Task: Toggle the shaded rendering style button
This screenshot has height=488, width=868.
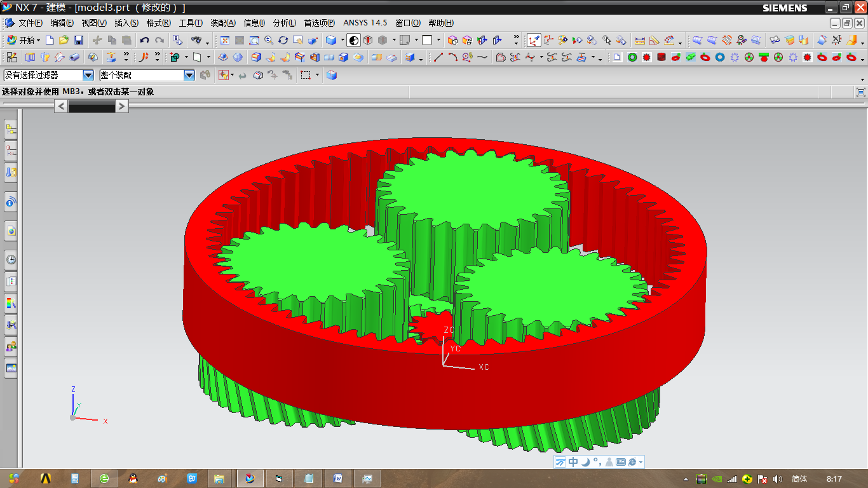Action: 355,40
